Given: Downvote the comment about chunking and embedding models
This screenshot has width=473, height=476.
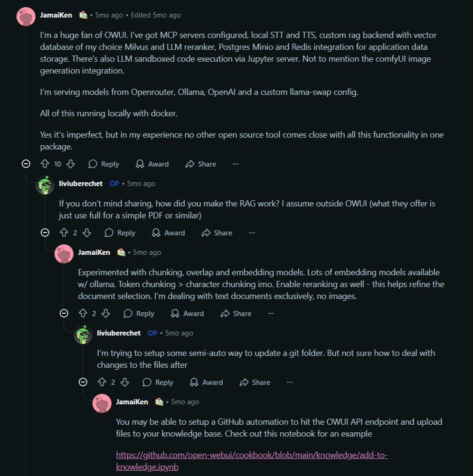Looking at the screenshot, I should click(106, 313).
